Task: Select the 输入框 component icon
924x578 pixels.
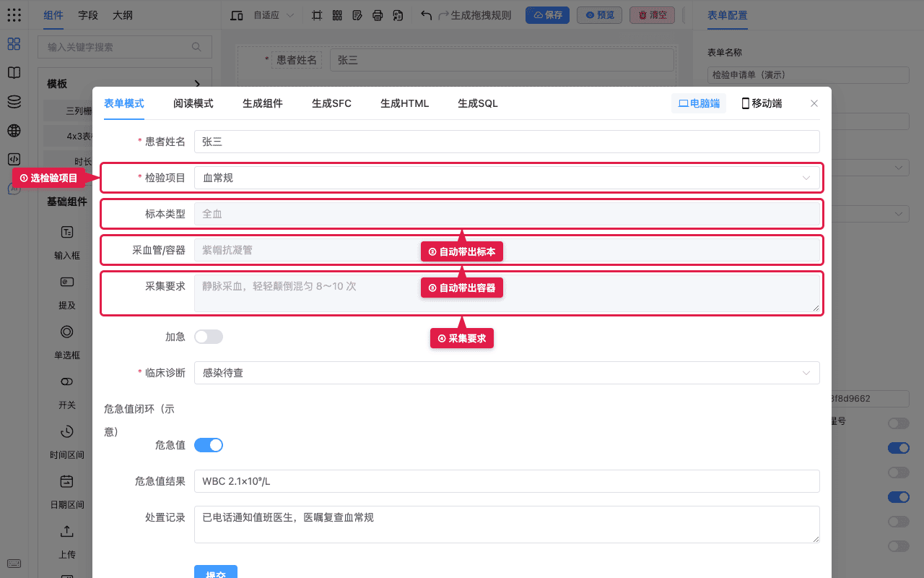Action: click(x=67, y=232)
